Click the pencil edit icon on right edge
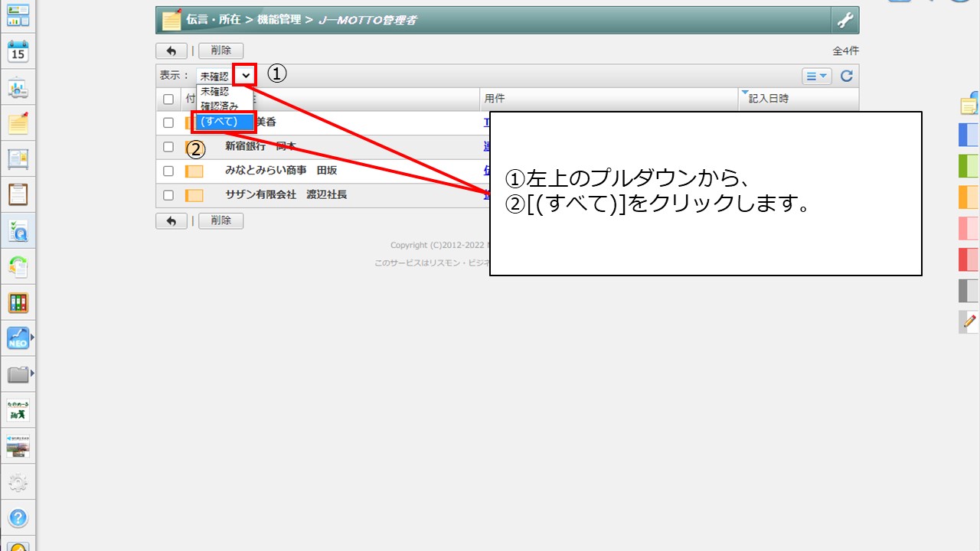 969,321
